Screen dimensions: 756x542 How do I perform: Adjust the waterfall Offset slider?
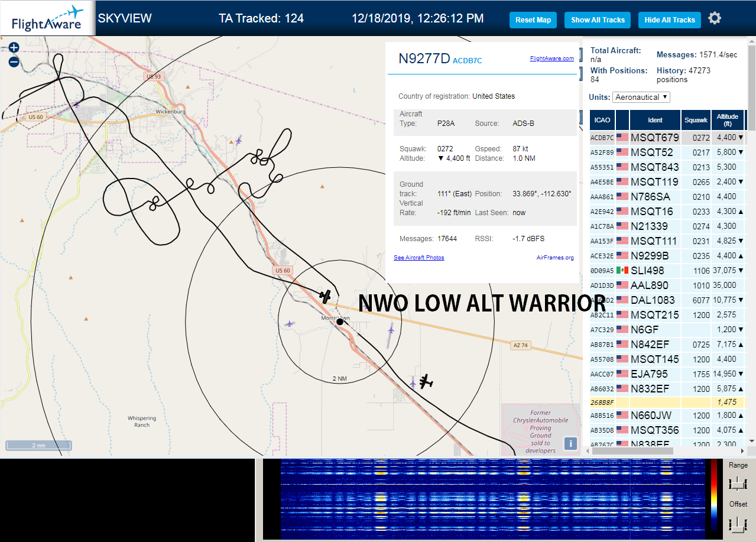pos(738,524)
